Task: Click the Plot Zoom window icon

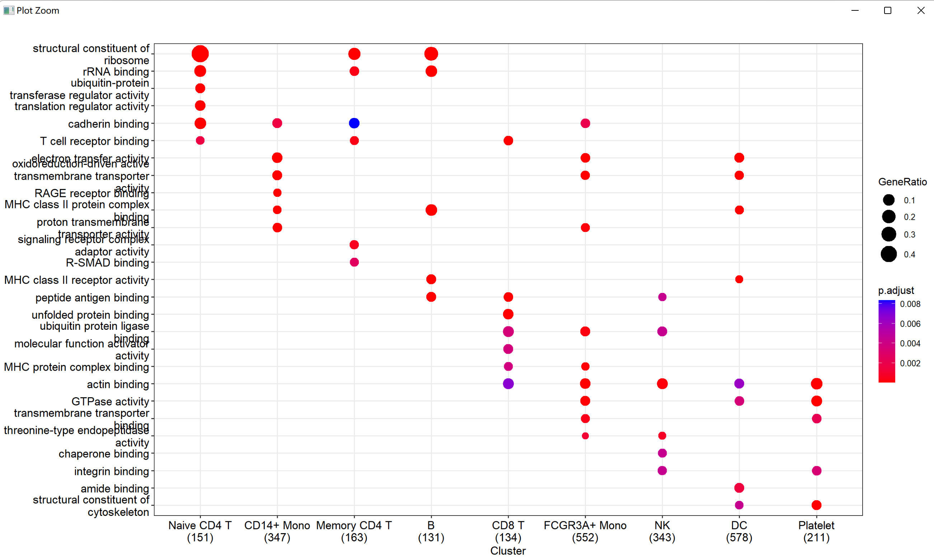Action: pyautogui.click(x=8, y=10)
